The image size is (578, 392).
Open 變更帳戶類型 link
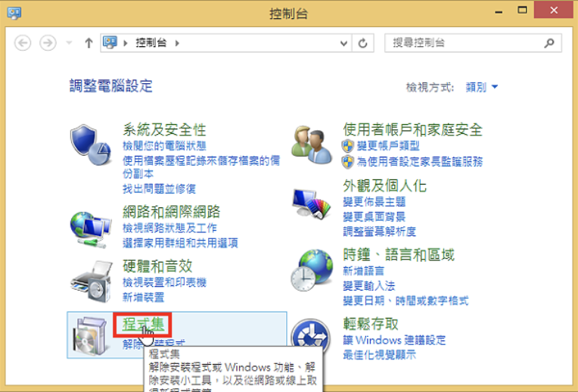tap(388, 145)
